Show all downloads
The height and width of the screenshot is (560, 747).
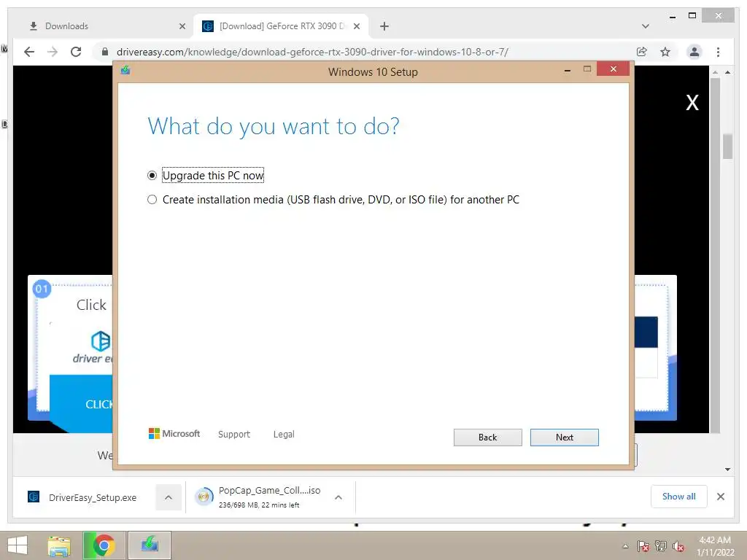[678, 497]
